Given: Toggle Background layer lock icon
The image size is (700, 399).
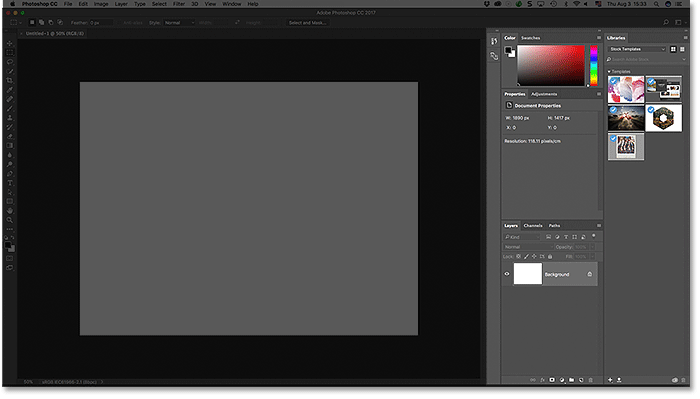Looking at the screenshot, I should pos(590,274).
